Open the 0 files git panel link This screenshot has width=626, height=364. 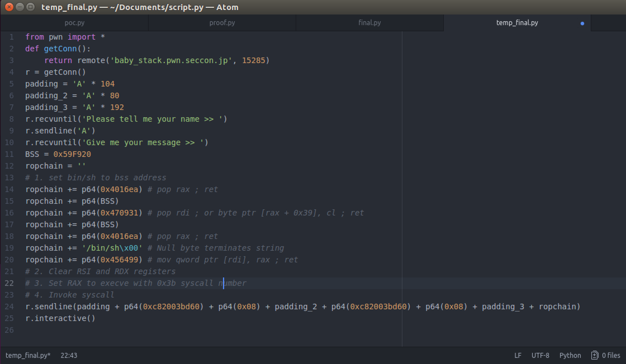tap(611, 355)
